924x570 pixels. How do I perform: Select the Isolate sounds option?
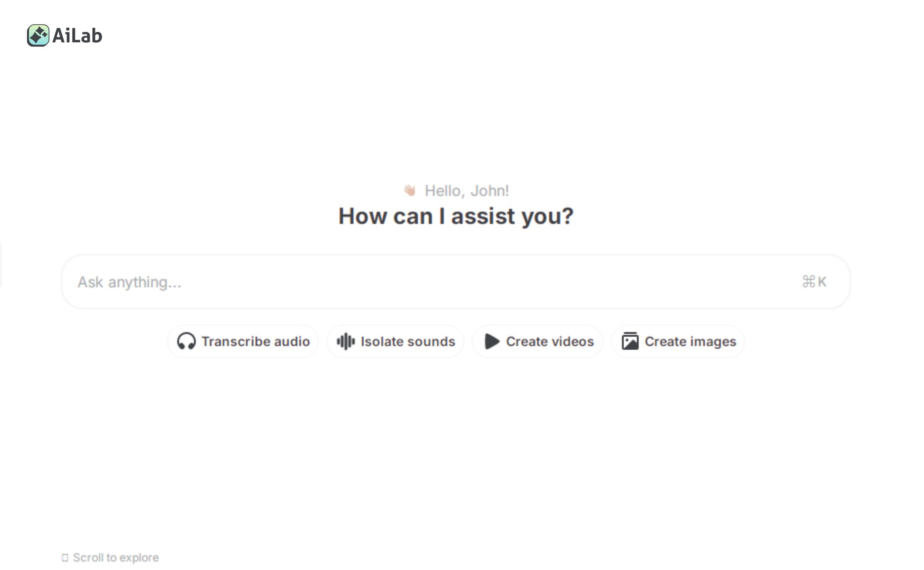(395, 341)
